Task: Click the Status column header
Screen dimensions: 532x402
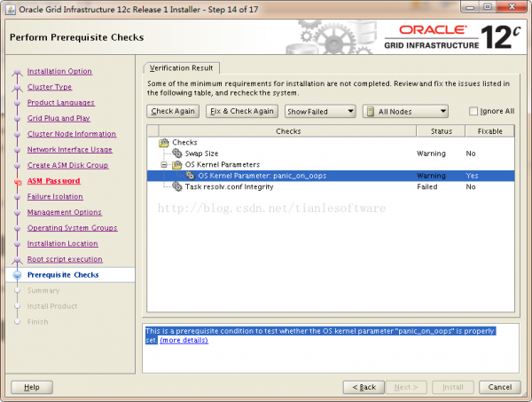Action: 441,131
